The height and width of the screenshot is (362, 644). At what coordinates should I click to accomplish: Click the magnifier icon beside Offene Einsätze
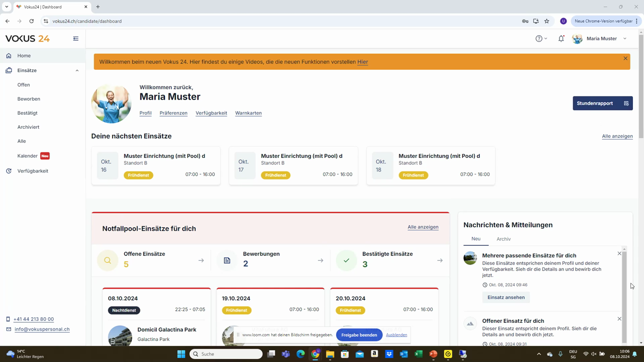pyautogui.click(x=108, y=260)
